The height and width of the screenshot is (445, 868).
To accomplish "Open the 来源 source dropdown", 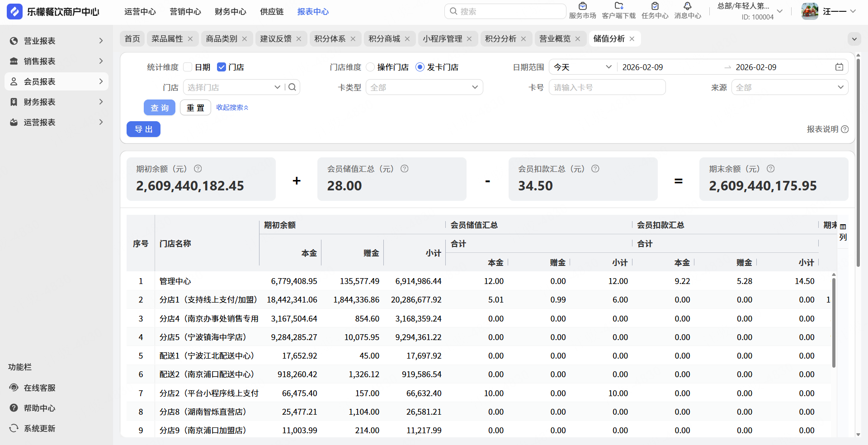I will coord(789,87).
